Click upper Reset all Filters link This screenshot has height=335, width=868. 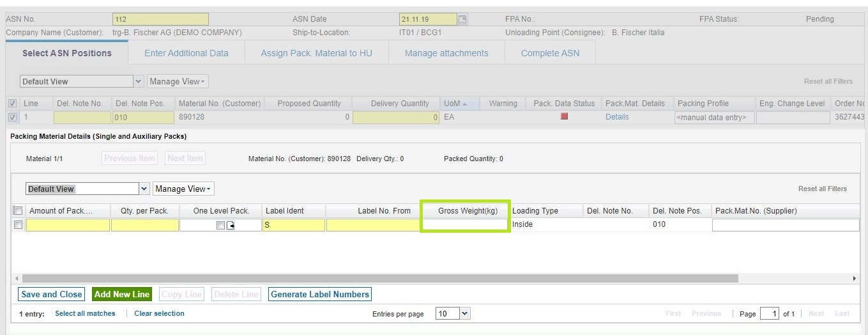tap(828, 81)
